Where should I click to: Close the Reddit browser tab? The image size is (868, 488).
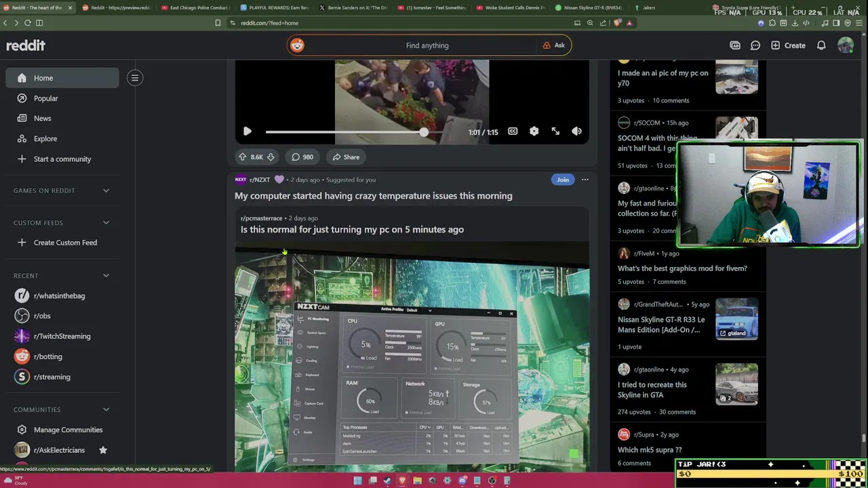click(x=70, y=8)
